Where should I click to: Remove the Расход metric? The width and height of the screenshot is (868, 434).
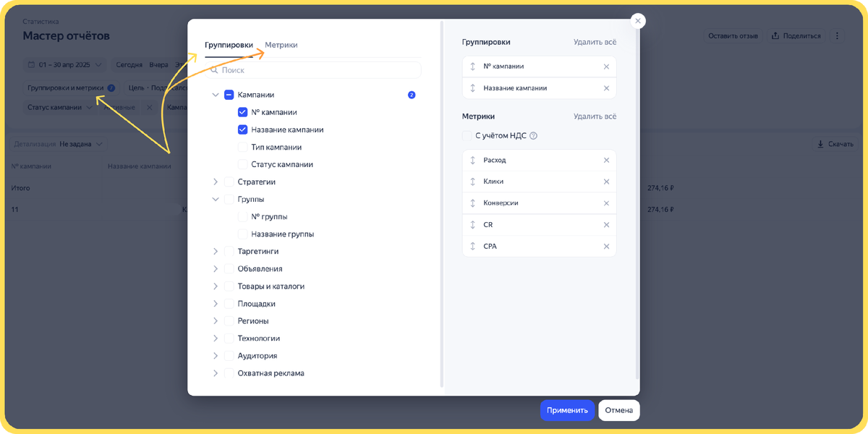(x=606, y=160)
